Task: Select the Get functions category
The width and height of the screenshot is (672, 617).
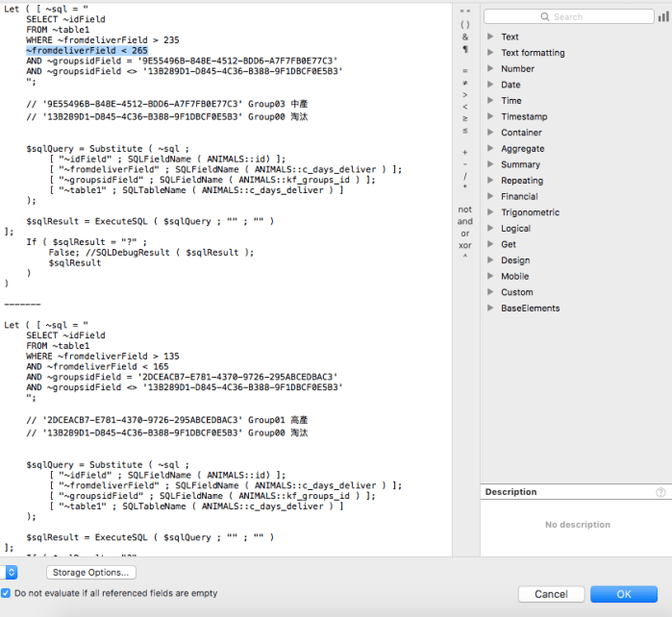Action: point(508,244)
